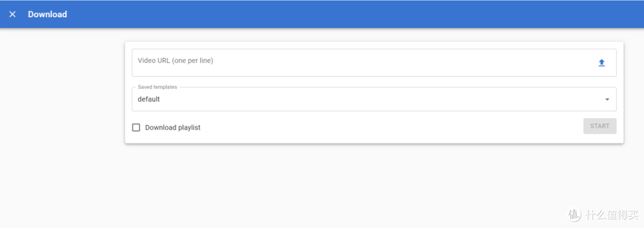Click the 'Download playlist' label text
This screenshot has height=228, width=644.
click(x=172, y=127)
